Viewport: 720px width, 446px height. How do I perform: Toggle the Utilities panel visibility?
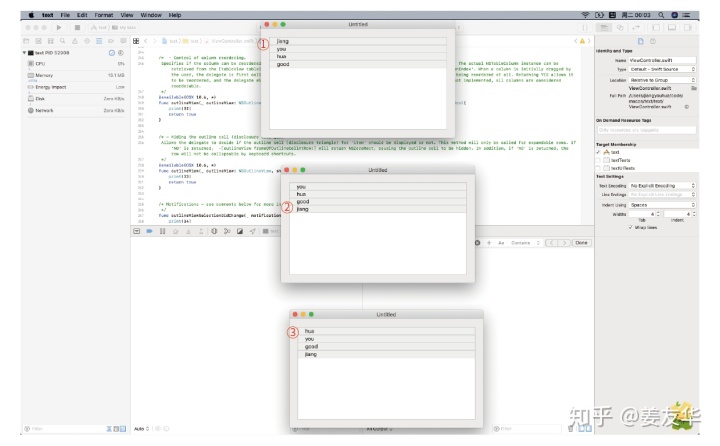click(x=688, y=28)
